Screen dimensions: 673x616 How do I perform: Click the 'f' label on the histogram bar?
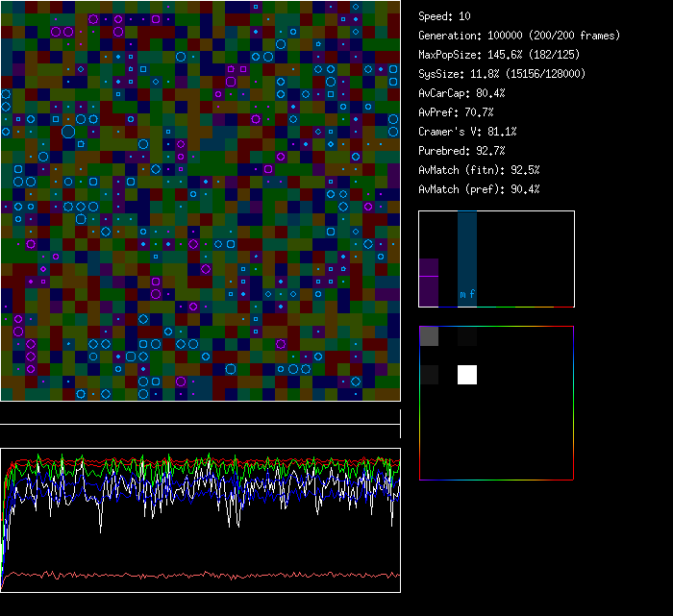click(x=472, y=294)
